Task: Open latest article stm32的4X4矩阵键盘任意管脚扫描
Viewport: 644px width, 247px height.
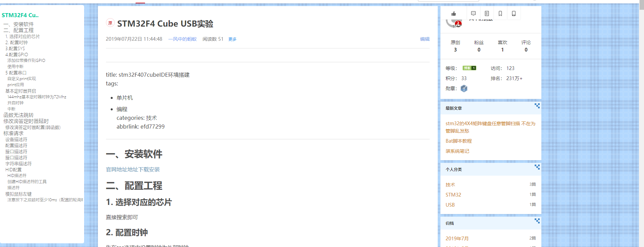Action: pyautogui.click(x=490, y=127)
